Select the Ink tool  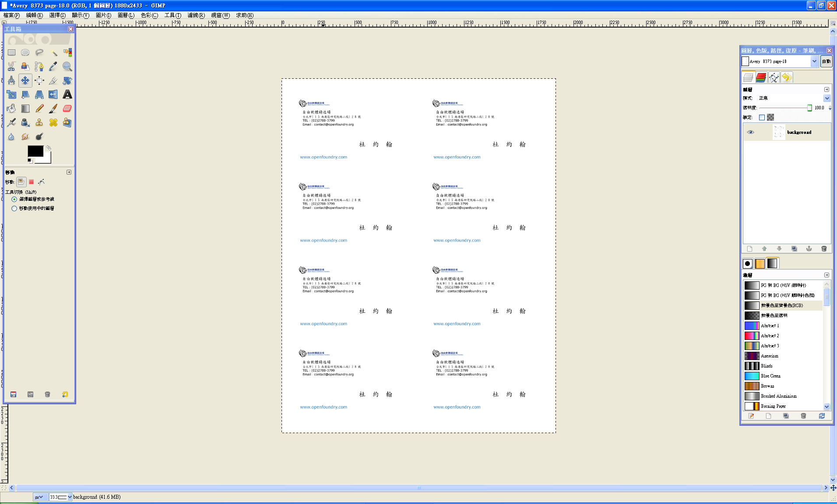tap(25, 122)
